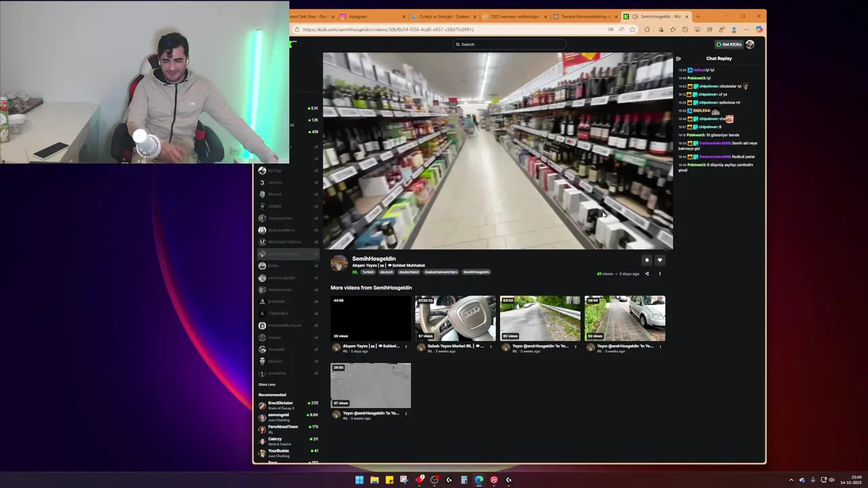
Task: Click Show Less in the sidebar
Action: (267, 384)
